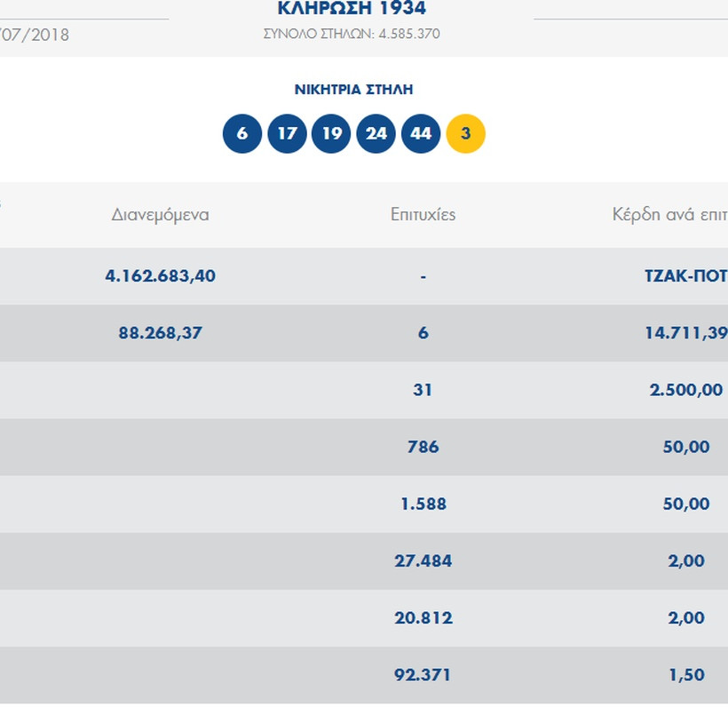The image size is (728, 707).
Task: Select the winning number 24 ball
Action: click(376, 134)
